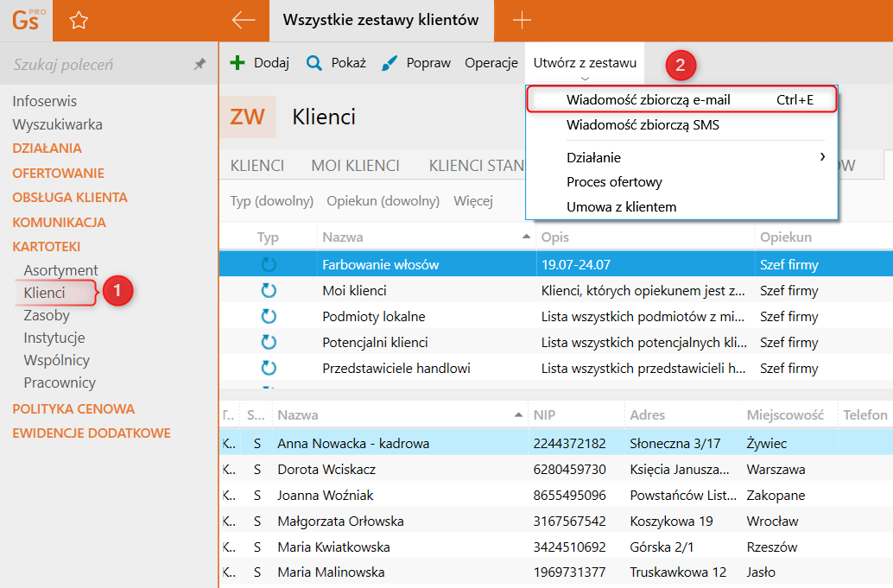
Task: Expand Działanie submenu arrow
Action: (822, 156)
